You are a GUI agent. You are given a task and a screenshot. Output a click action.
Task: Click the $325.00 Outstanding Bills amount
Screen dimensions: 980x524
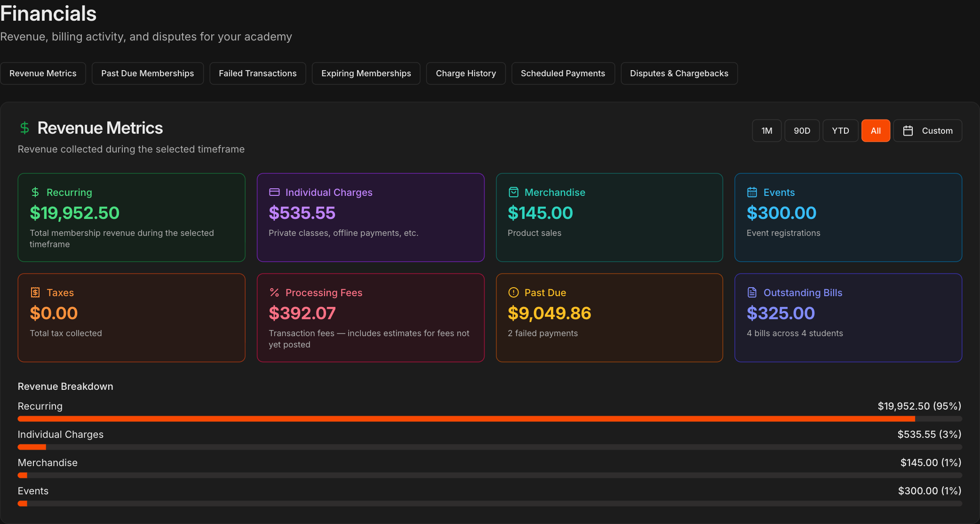coord(781,313)
